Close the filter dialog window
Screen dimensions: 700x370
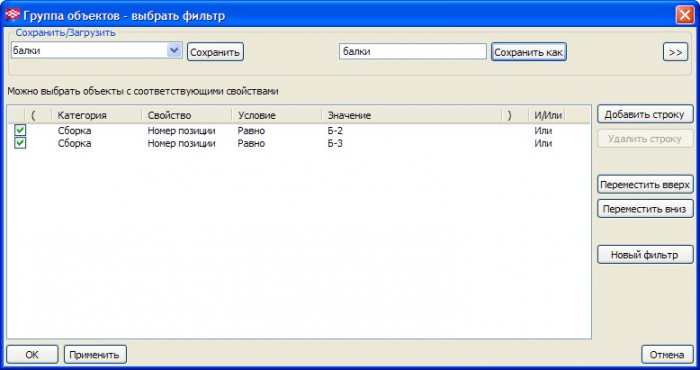[x=684, y=16]
